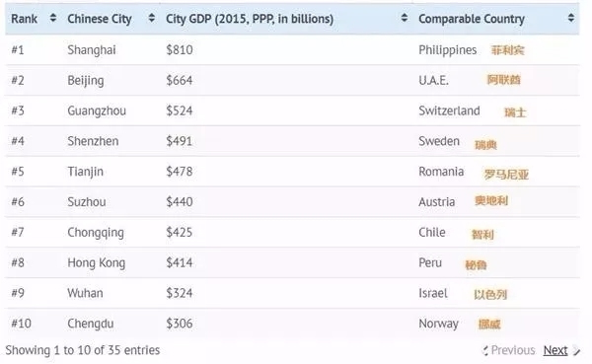Viewport: 592px width, 364px height.
Task: Select the City GDP column header
Action: pyautogui.click(x=250, y=19)
